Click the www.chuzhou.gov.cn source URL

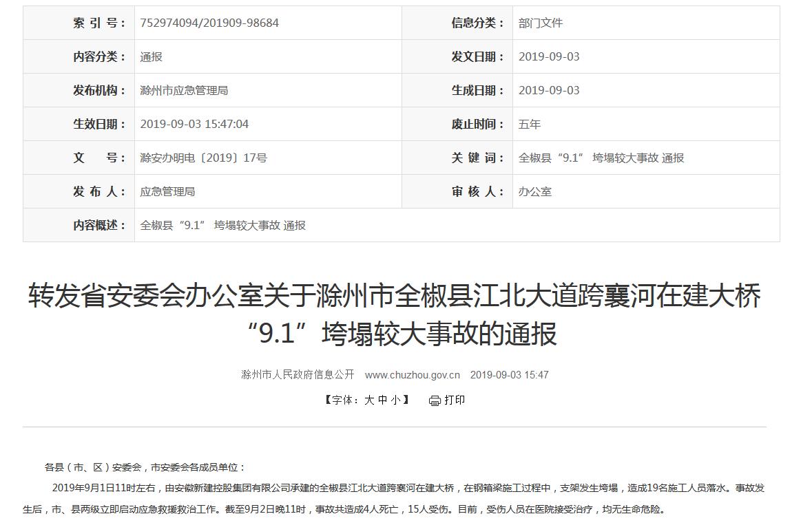click(x=412, y=375)
